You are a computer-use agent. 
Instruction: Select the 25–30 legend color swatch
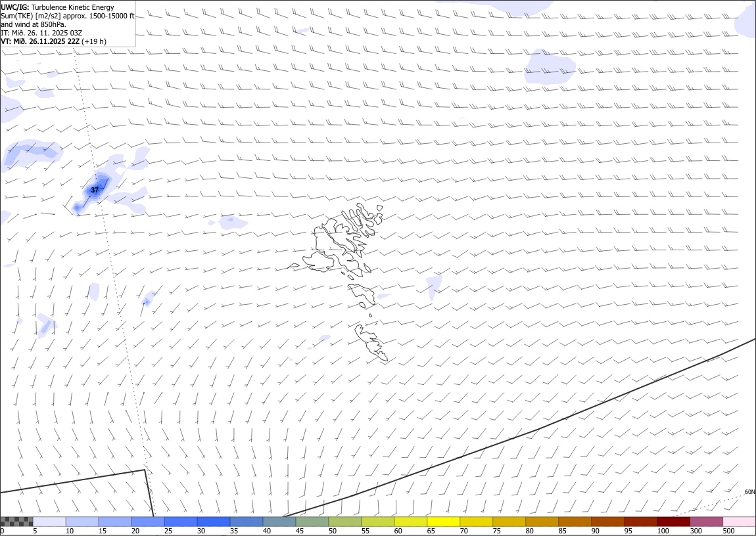(181, 522)
